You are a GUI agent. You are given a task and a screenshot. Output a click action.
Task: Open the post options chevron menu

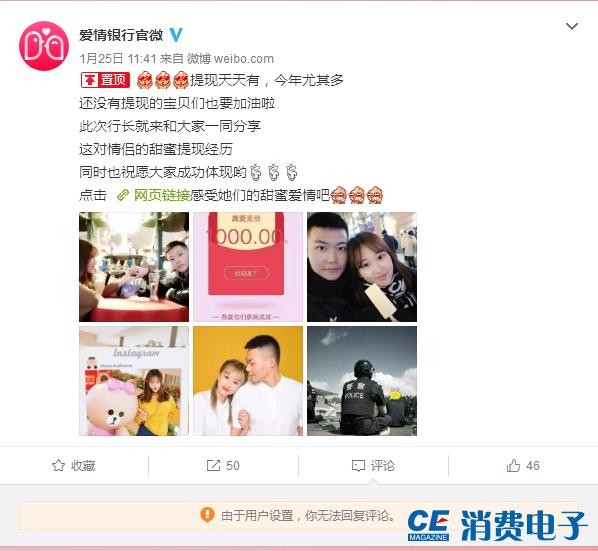tap(572, 26)
